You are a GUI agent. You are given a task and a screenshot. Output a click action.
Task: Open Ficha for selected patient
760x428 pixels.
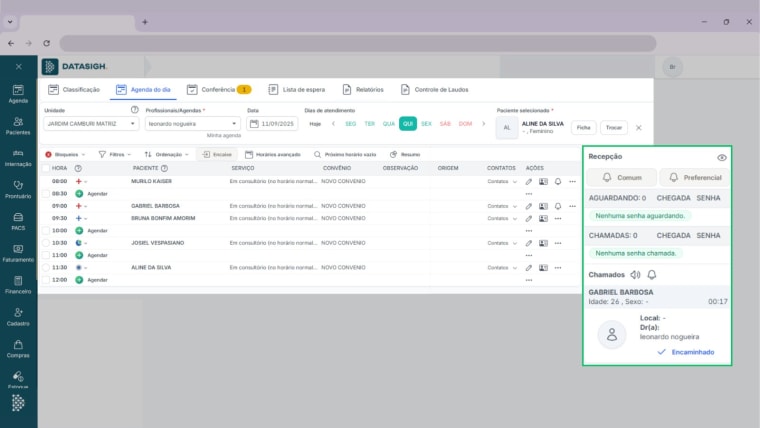pyautogui.click(x=584, y=128)
